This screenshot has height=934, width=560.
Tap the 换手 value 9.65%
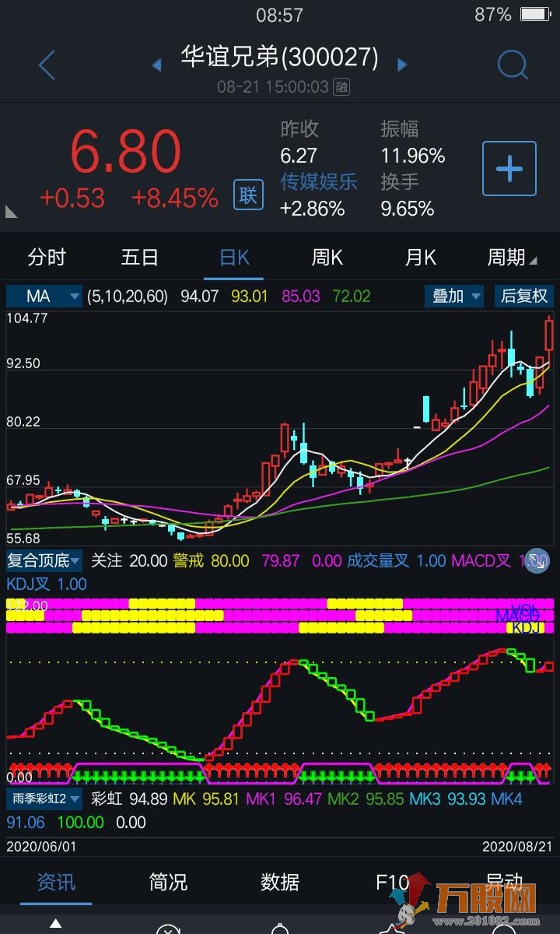408,209
